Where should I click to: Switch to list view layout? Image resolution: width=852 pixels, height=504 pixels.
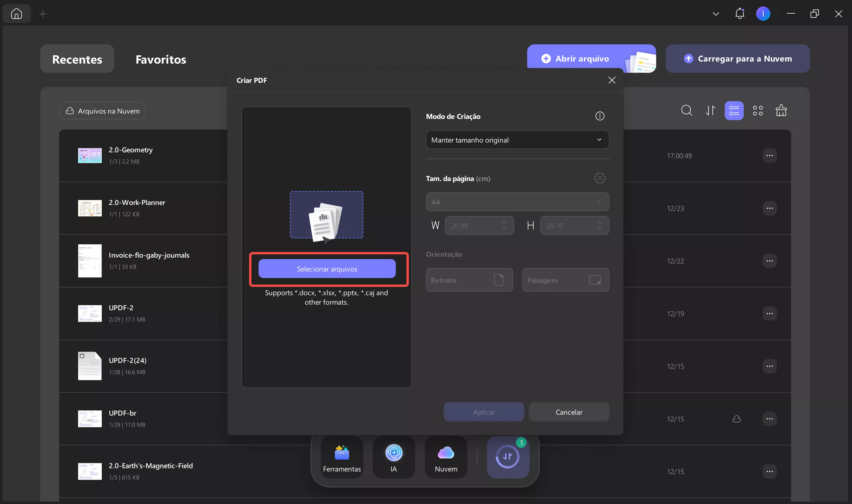pos(734,110)
